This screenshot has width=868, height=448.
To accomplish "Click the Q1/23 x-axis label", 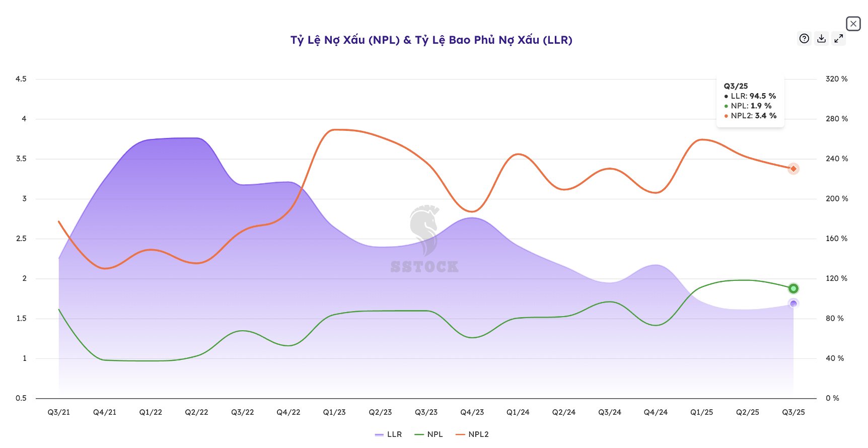I will point(334,412).
